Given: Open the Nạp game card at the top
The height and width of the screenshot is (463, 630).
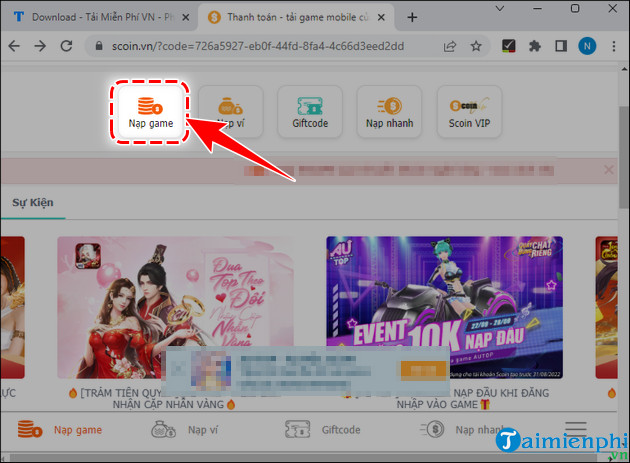Looking at the screenshot, I should click(150, 111).
